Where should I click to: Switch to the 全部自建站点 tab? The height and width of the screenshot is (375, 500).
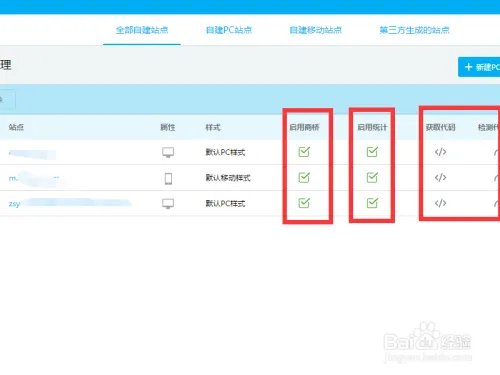point(142,30)
